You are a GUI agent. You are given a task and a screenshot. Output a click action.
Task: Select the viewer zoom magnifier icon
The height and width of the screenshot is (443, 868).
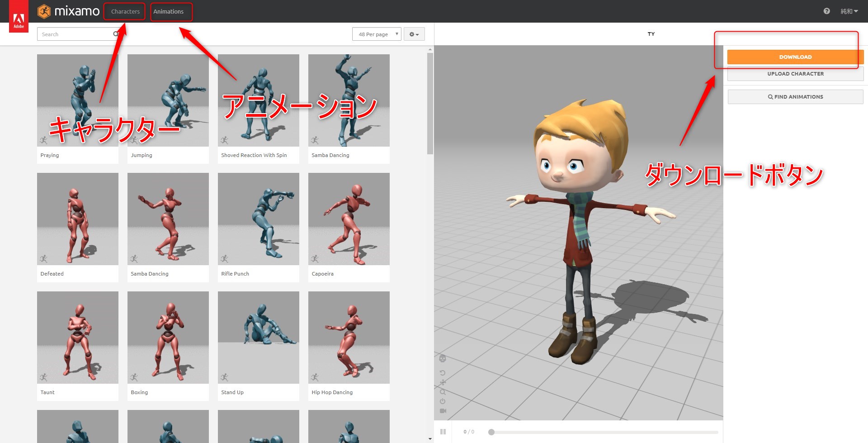click(443, 392)
